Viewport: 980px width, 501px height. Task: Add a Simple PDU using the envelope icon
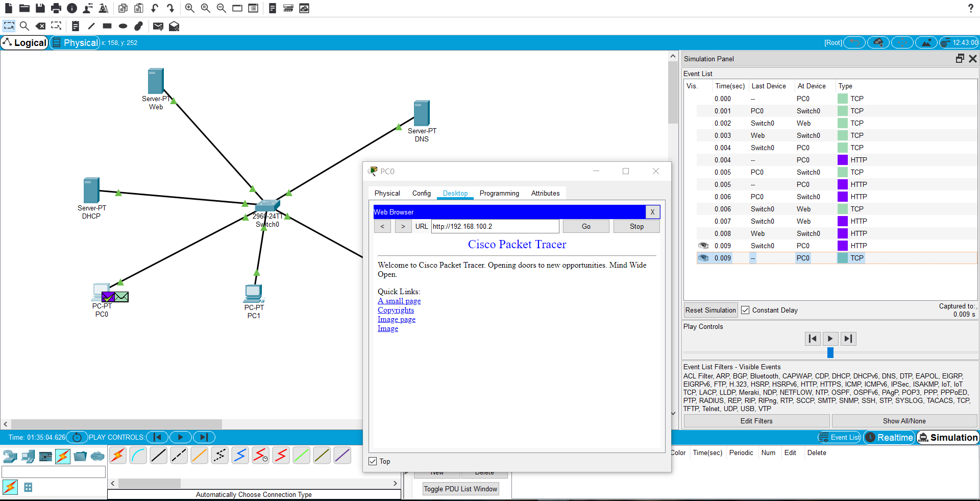coord(158,26)
